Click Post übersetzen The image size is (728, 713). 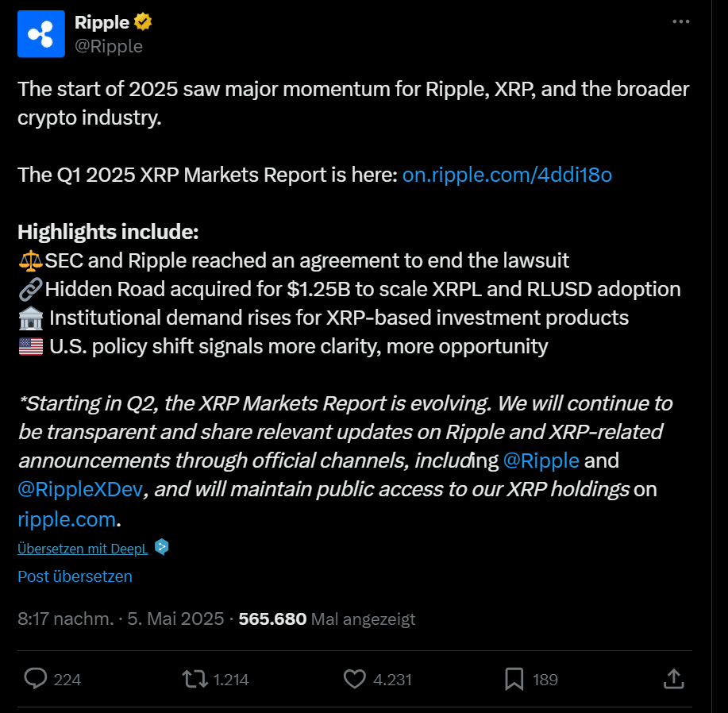tap(75, 576)
